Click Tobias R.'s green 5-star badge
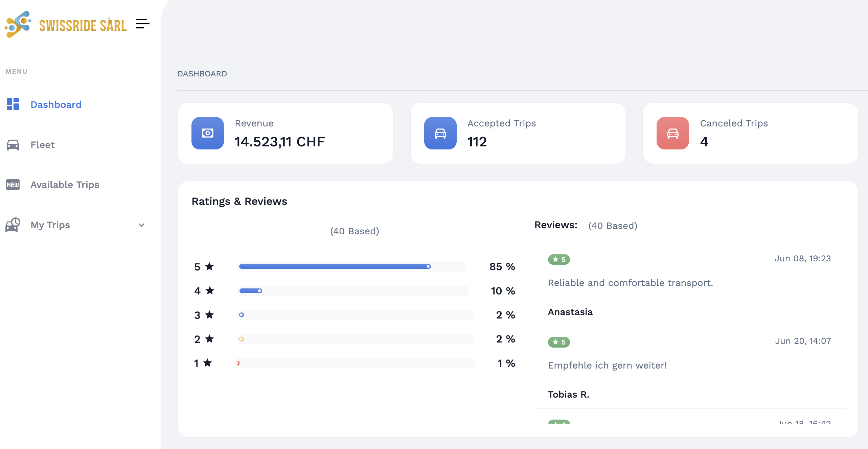This screenshot has height=449, width=868. [559, 342]
